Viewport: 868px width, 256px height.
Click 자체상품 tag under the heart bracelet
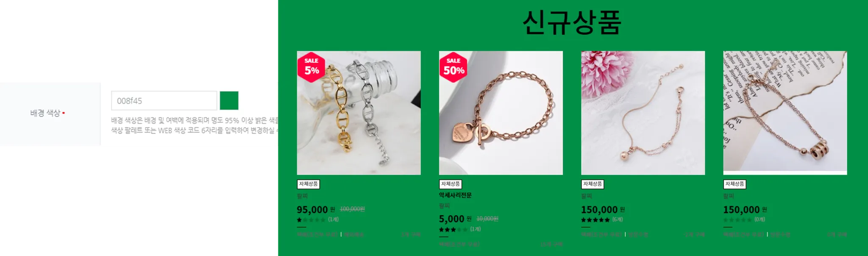pyautogui.click(x=450, y=184)
